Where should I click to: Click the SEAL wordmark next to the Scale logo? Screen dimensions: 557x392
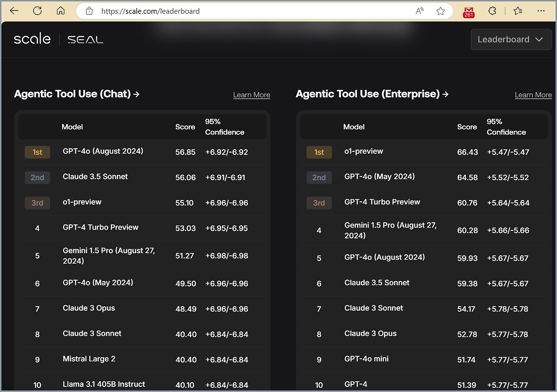[x=85, y=39]
